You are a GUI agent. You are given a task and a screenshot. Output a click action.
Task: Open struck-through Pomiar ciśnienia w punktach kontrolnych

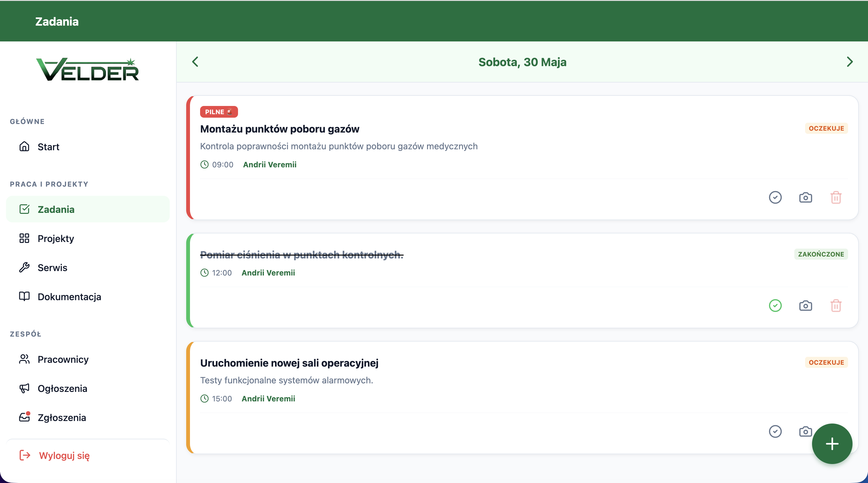(302, 255)
